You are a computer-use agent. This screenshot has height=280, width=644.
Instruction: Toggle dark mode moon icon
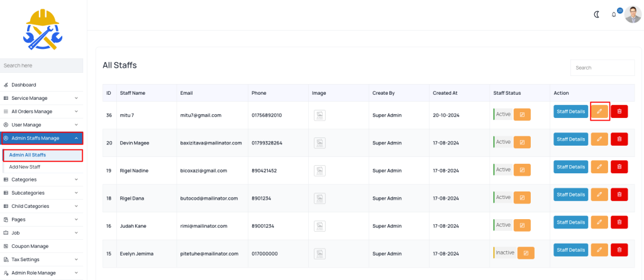[597, 14]
